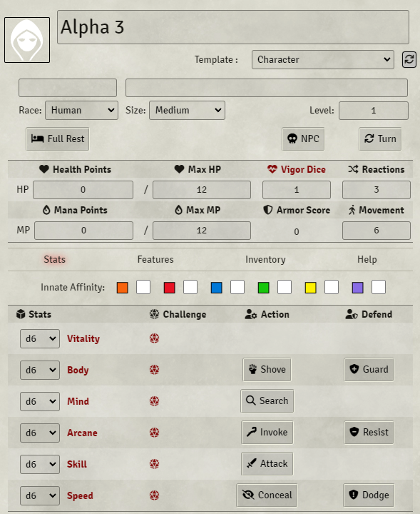Click the droplet icon beside Max MP

178,210
